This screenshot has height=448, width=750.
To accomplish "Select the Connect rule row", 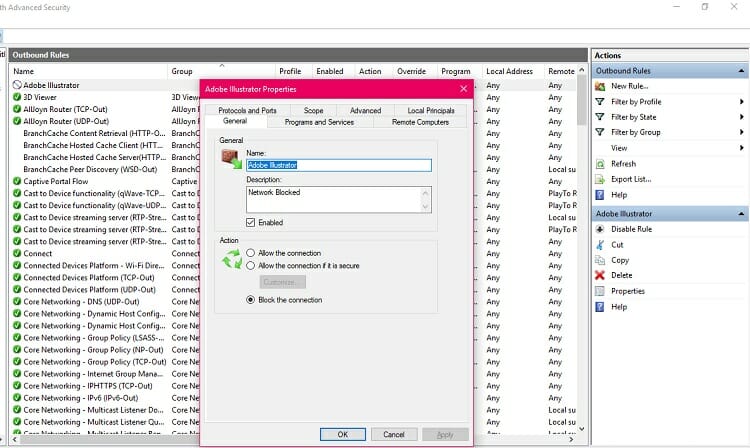I will coord(37,253).
